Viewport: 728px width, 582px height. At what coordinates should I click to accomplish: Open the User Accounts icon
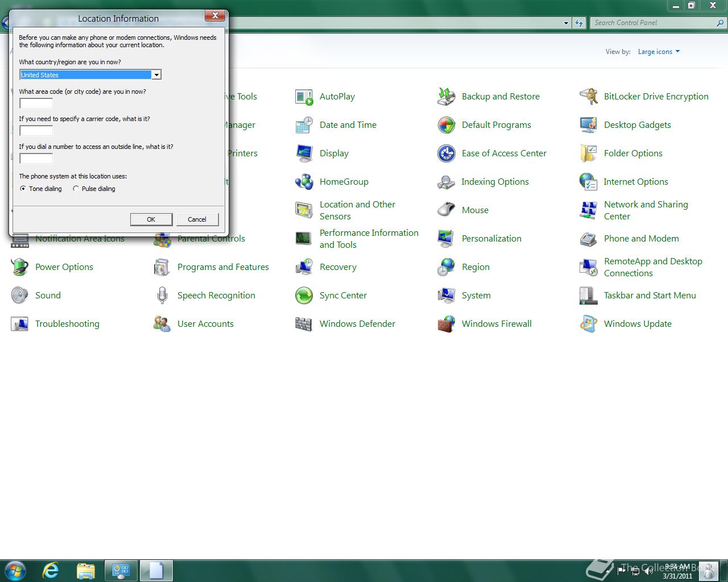click(162, 324)
